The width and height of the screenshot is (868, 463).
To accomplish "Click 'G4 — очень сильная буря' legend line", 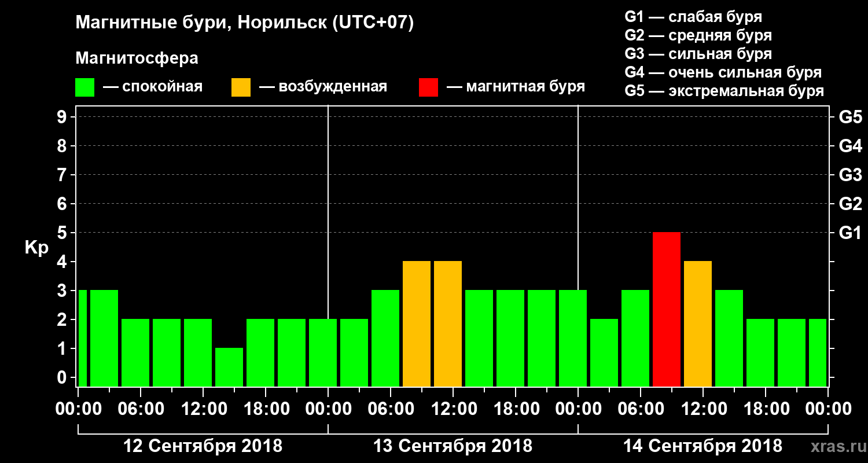I will [723, 72].
